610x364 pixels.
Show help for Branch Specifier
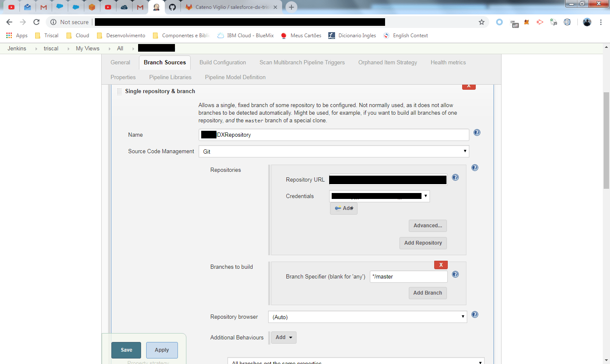click(455, 274)
